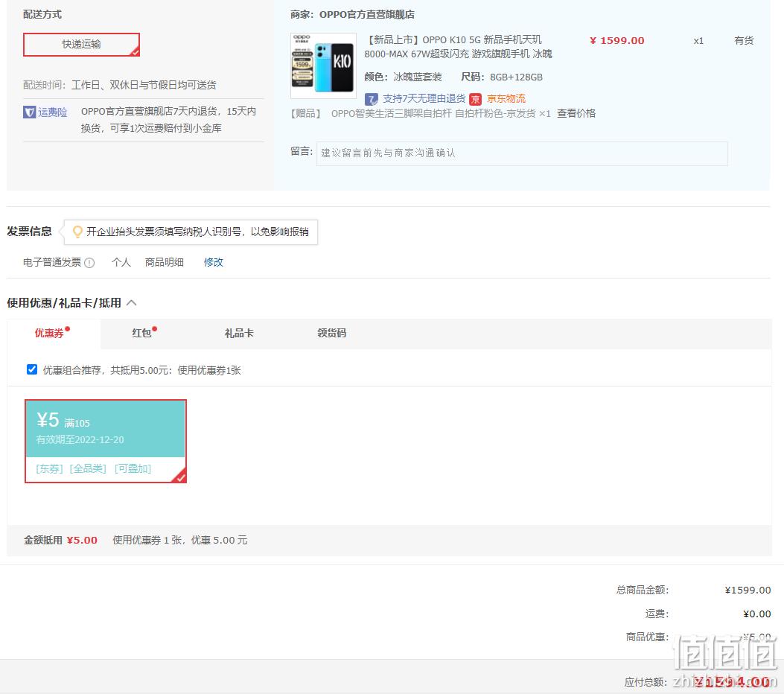Image resolution: width=784 pixels, height=694 pixels.
Task: Click the 运费 ¥0.00 value
Action: point(756,614)
